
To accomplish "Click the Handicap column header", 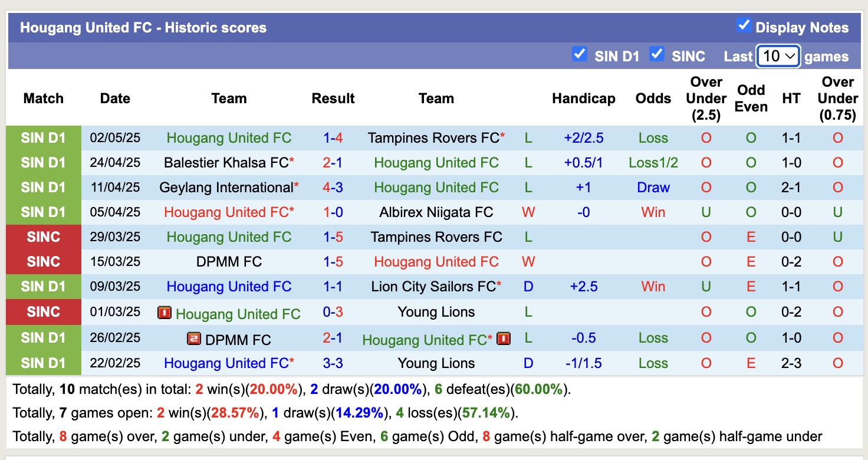I will point(583,98).
